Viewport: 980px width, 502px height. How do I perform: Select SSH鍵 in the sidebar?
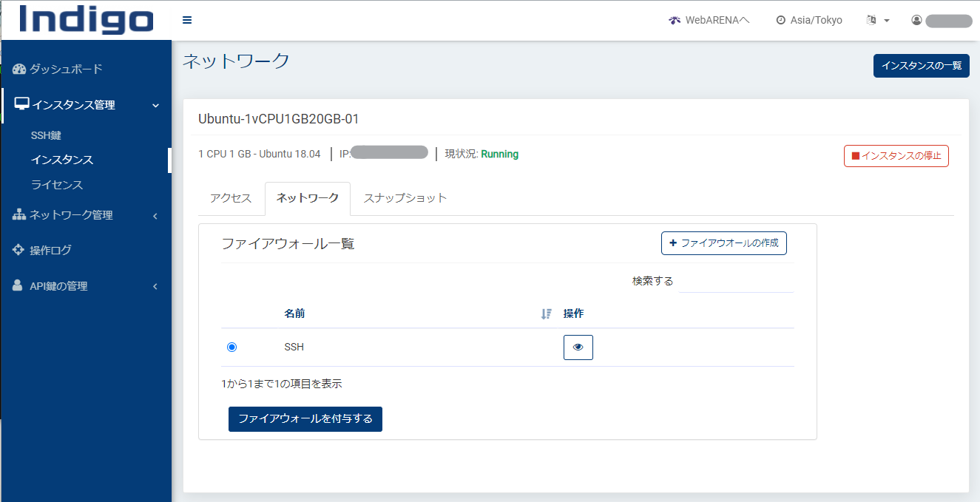click(46, 135)
